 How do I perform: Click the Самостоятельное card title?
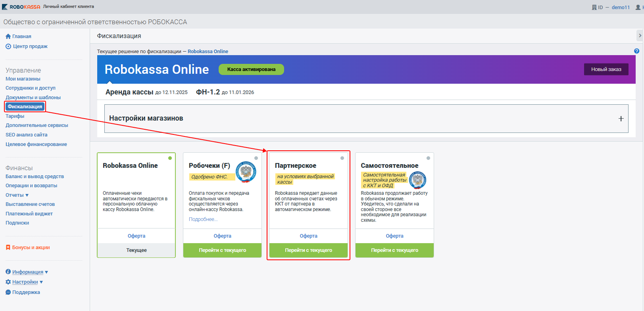point(390,165)
